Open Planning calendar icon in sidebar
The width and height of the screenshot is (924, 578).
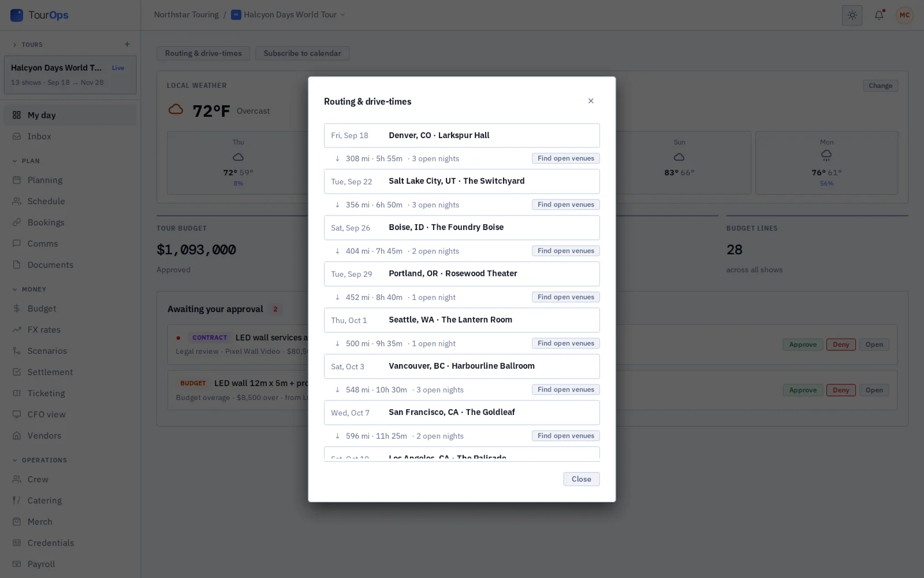17,180
